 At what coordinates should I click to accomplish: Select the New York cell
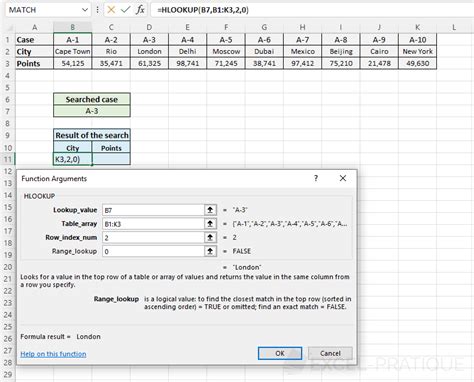click(417, 52)
